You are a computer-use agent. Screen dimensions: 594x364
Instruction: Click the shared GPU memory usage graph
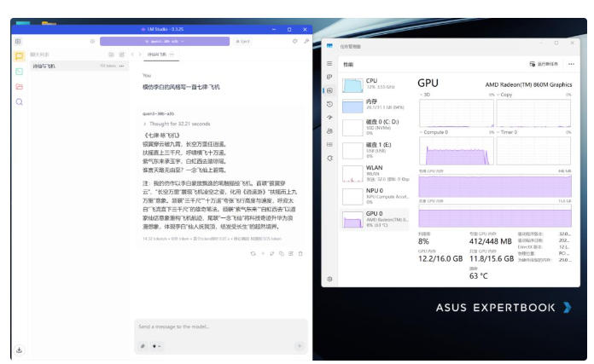(x=495, y=216)
